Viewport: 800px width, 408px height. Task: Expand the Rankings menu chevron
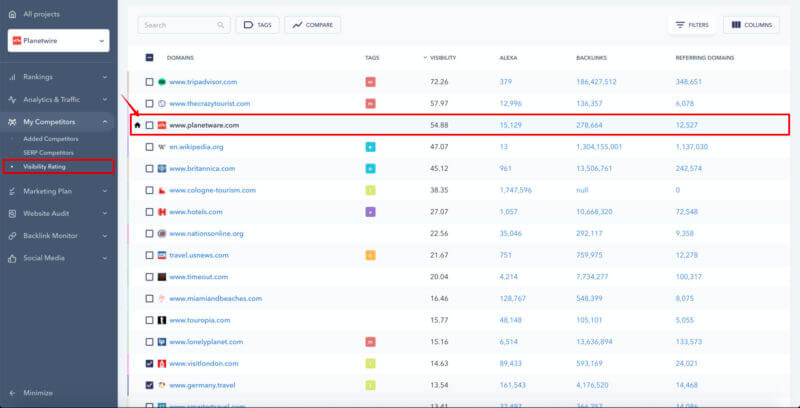105,77
